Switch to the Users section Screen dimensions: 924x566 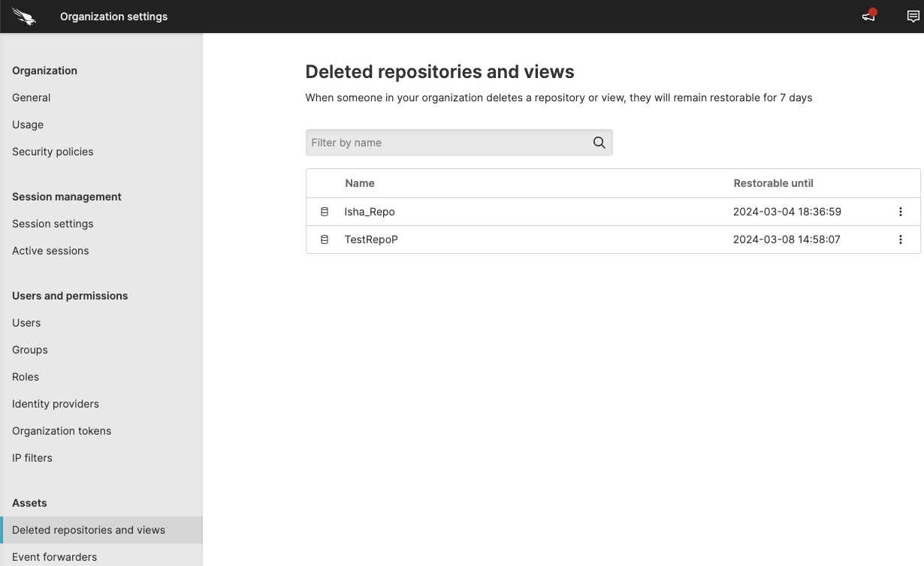click(x=26, y=323)
